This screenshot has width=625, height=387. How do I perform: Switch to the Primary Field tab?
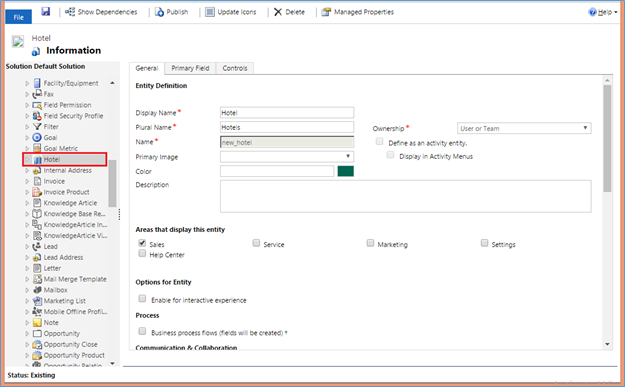tap(190, 68)
